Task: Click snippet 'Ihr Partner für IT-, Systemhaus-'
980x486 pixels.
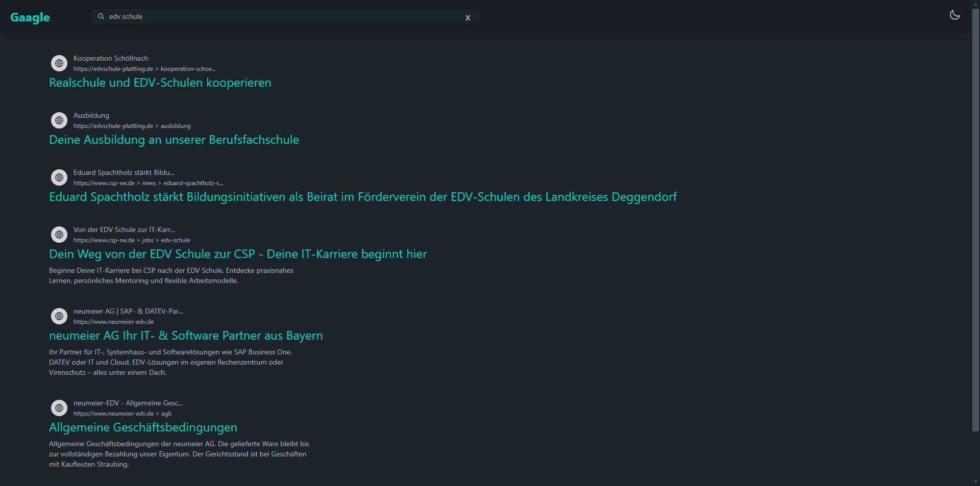Action: (170, 362)
